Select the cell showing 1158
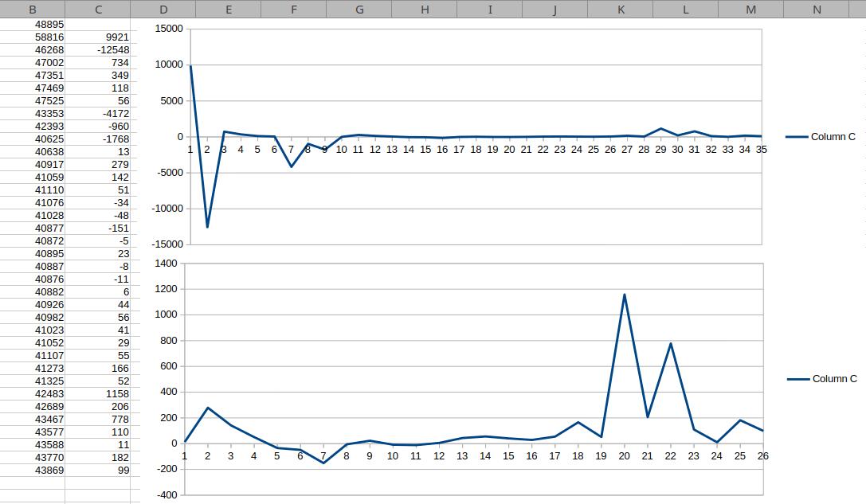Viewport: 866px width, 504px height. click(116, 394)
